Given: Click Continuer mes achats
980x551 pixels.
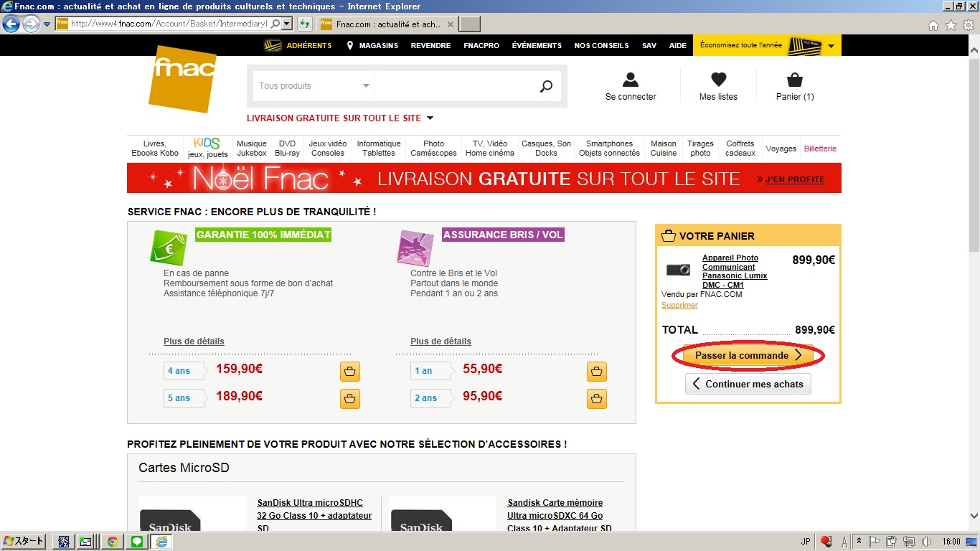Looking at the screenshot, I should click(748, 384).
